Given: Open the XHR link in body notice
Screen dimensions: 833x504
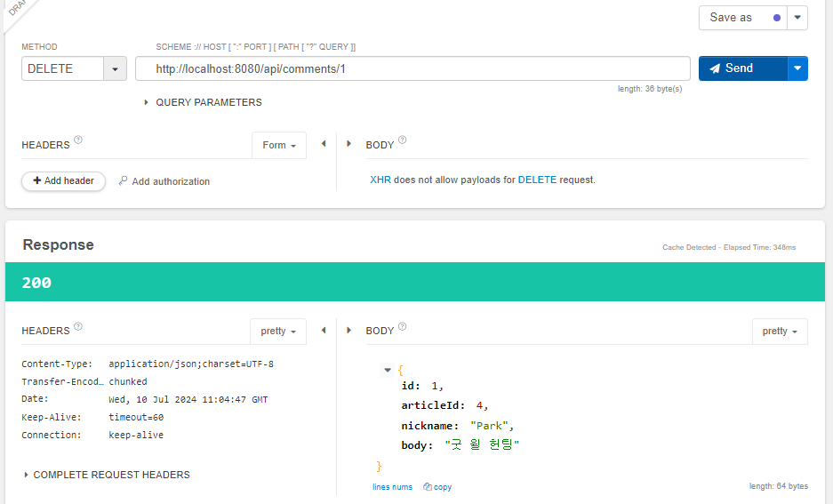Looking at the screenshot, I should pyautogui.click(x=380, y=180).
